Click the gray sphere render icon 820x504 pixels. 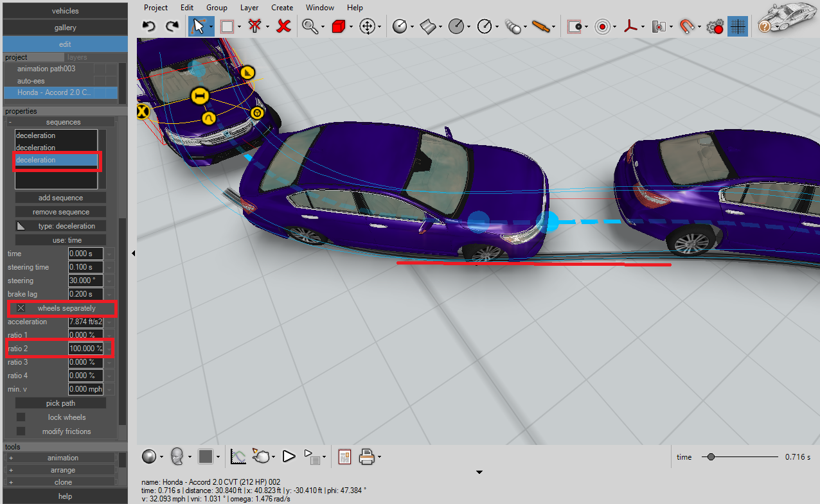click(x=149, y=456)
